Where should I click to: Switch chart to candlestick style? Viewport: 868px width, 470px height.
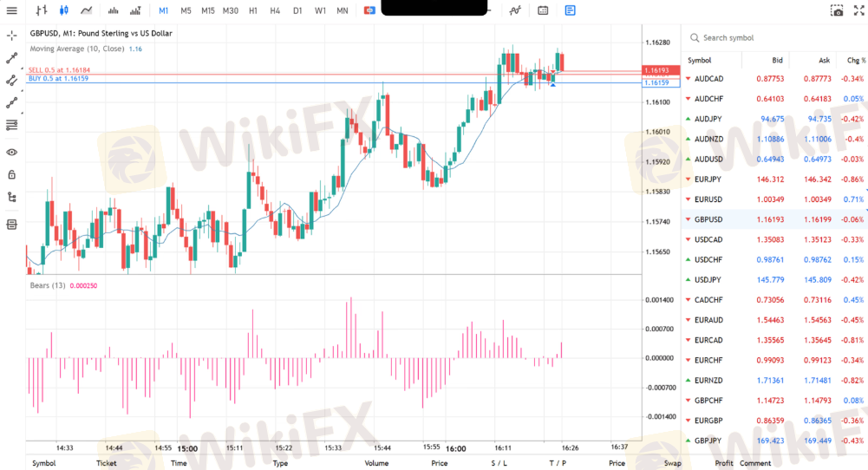pos(63,10)
